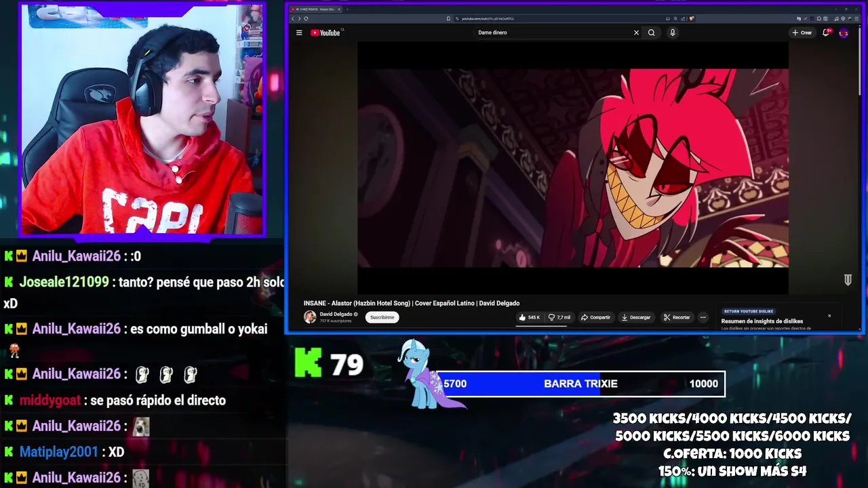Screen dimensions: 868x488
Task: Open the YouTube hamburger guide menu
Action: click(x=299, y=33)
